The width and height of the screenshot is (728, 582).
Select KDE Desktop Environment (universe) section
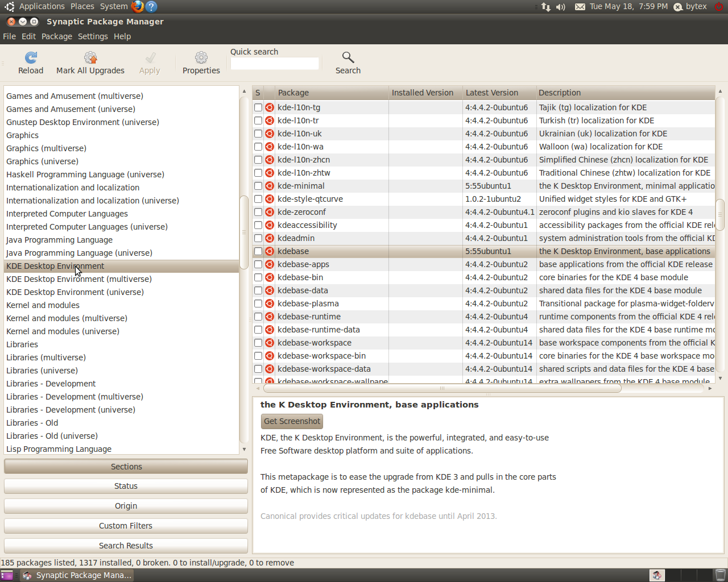tap(75, 292)
